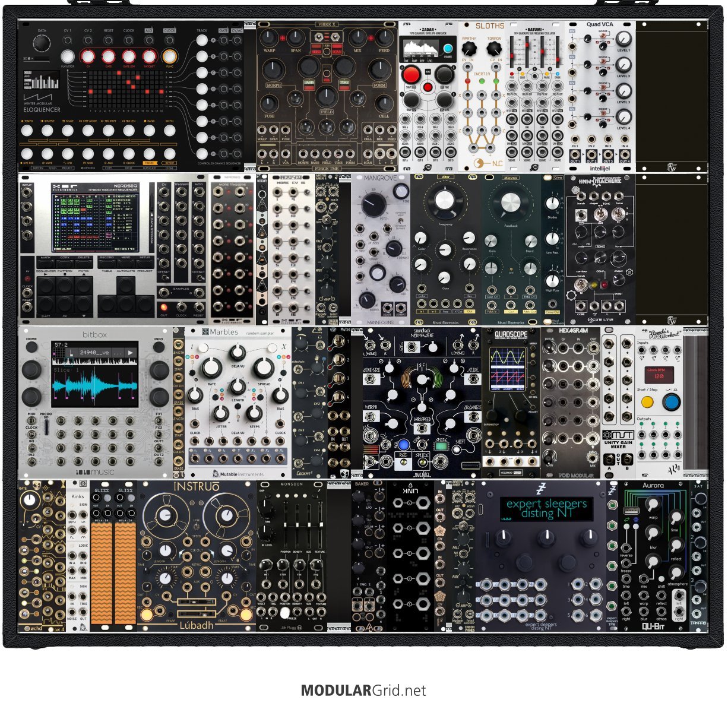Toggle the first BOOST switch on Quad VCA
Image resolution: width=728 pixels, height=703 pixels.
coord(603,37)
